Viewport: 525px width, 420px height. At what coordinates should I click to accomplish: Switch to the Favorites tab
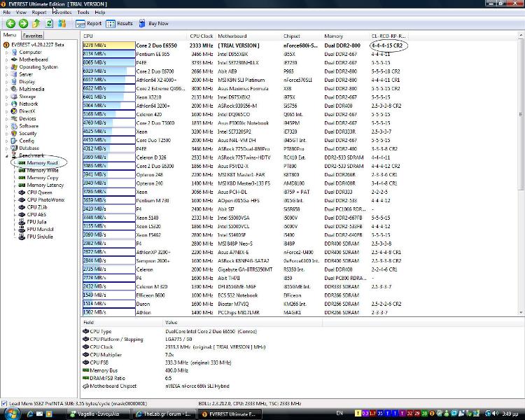(32, 35)
